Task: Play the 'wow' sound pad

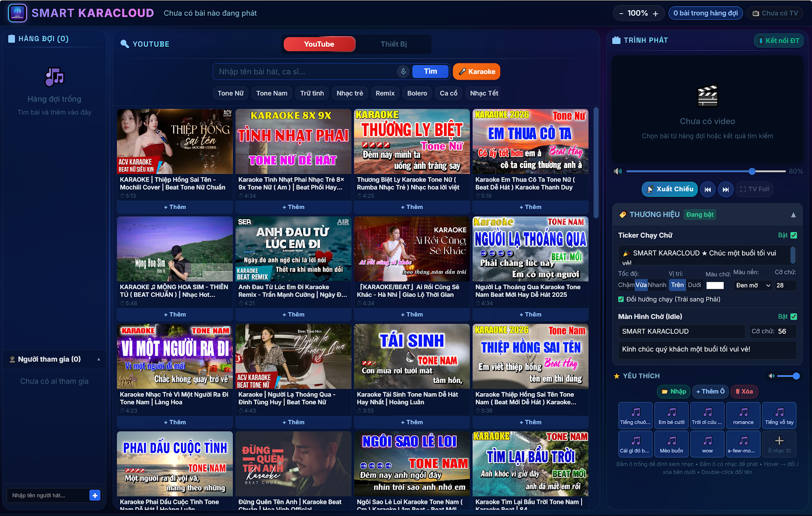Action: (x=707, y=444)
